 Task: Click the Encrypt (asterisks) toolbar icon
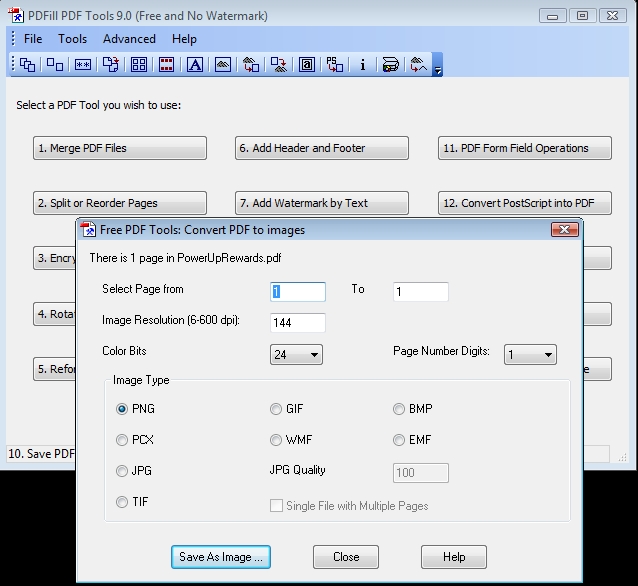coord(83,65)
